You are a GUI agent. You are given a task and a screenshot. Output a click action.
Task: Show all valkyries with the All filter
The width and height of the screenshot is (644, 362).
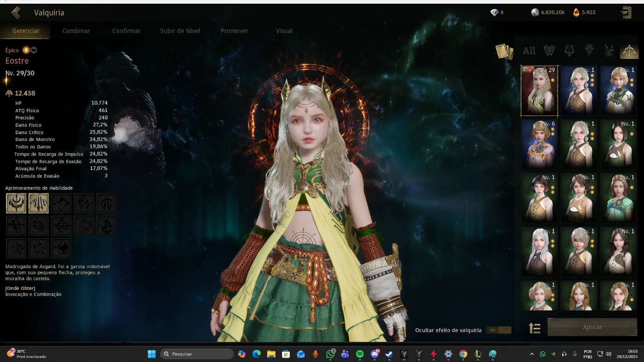pos(529,51)
